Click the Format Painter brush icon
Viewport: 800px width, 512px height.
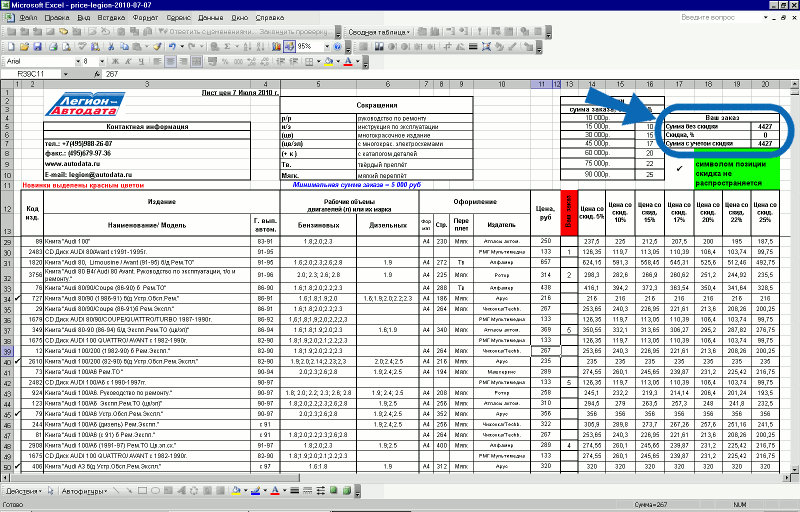157,47
